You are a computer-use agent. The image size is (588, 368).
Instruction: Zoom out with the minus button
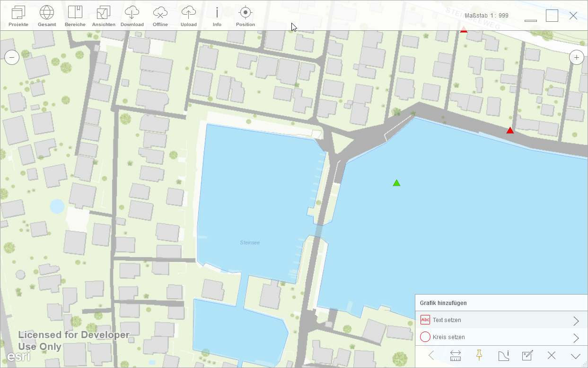click(12, 58)
